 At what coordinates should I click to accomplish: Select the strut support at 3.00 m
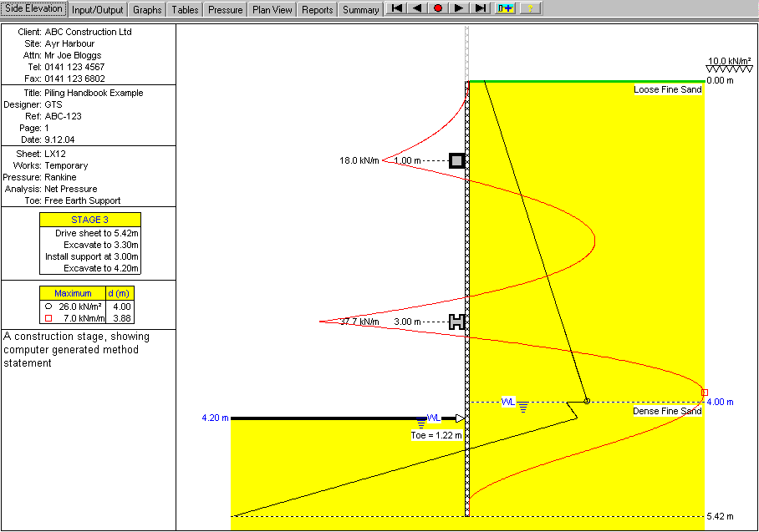456,322
